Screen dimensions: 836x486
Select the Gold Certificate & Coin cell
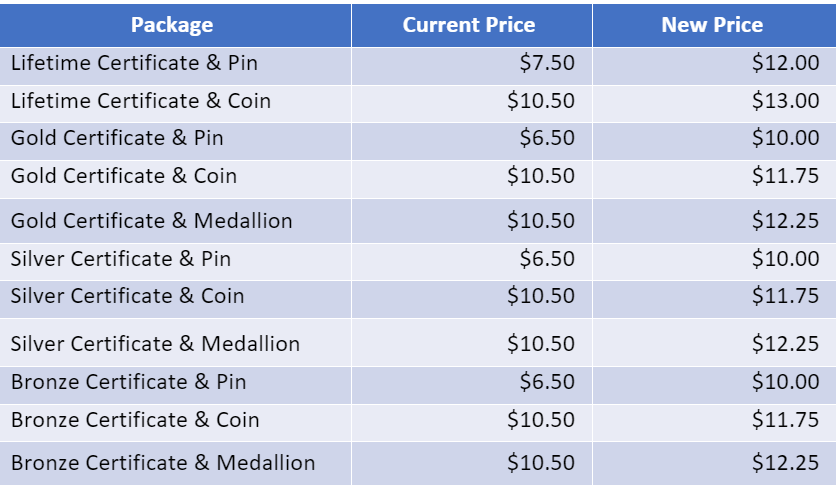[124, 176]
